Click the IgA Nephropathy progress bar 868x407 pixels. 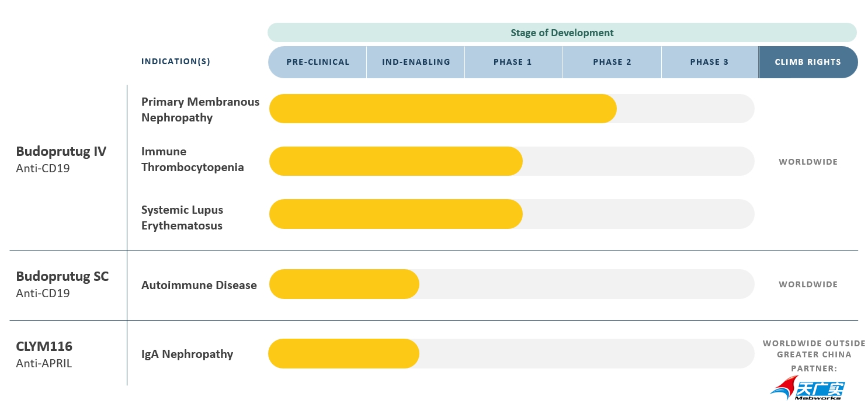tap(344, 354)
